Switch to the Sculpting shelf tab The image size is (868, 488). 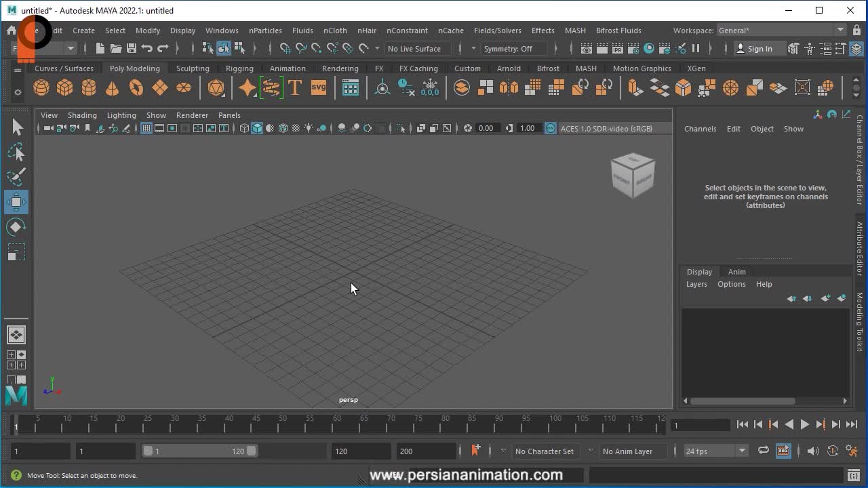(x=193, y=68)
